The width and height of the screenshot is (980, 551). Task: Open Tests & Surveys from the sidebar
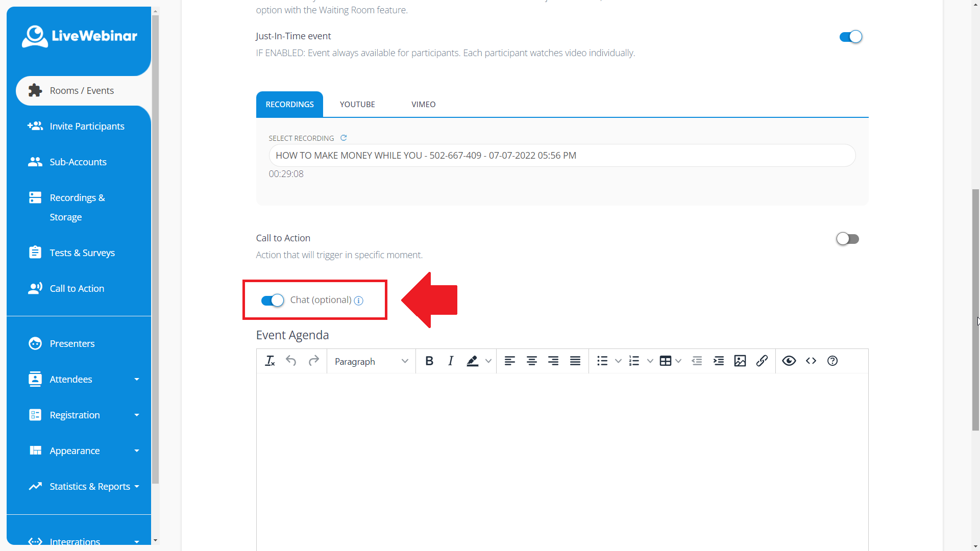coord(82,252)
